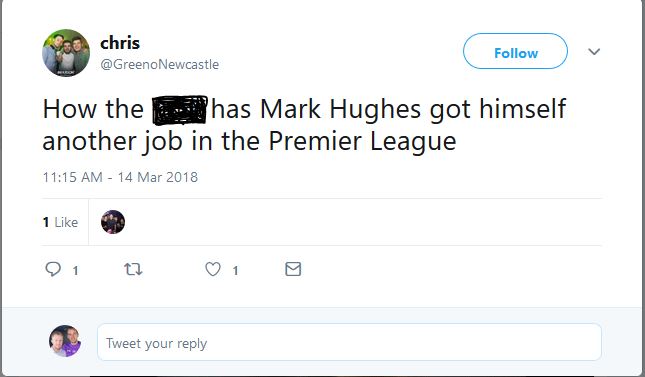Viewport: 645px width, 377px height.
Task: Open the 11:15 AM - 14 Mar 2018 timestamp
Action: (x=120, y=177)
